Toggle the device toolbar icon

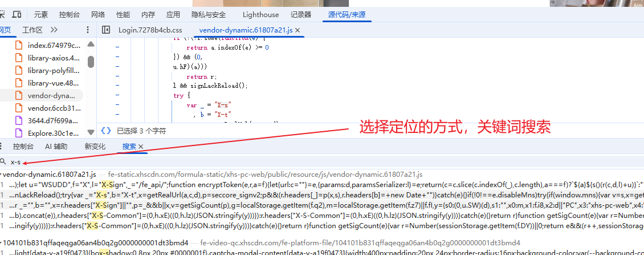click(x=17, y=15)
